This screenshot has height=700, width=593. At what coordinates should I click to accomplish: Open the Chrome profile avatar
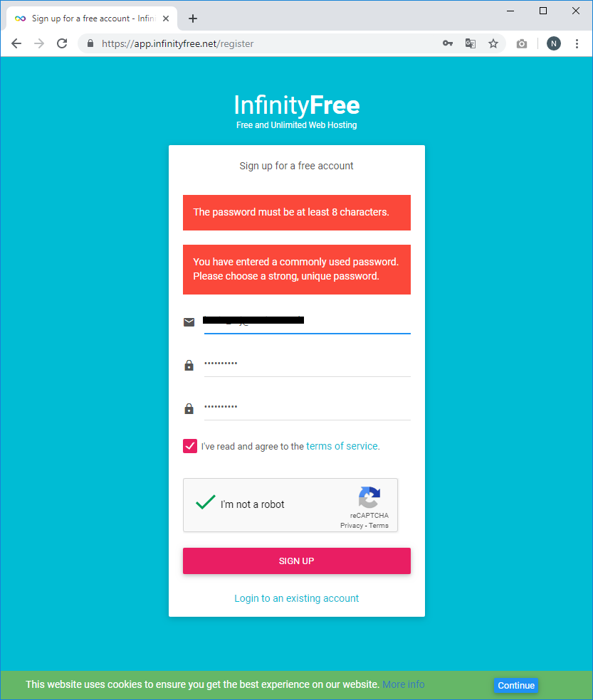554,43
